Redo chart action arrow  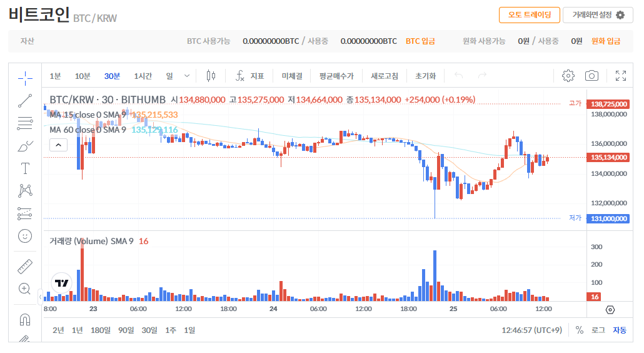482,75
